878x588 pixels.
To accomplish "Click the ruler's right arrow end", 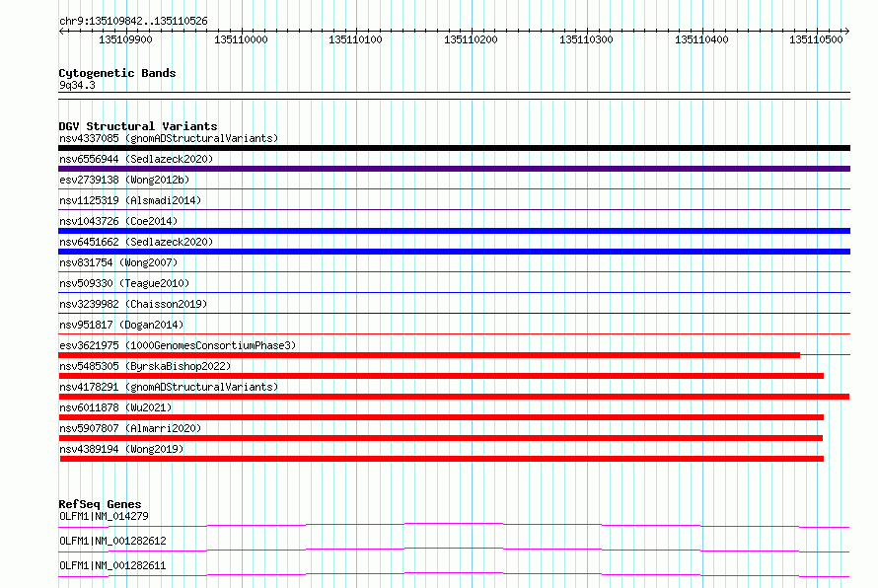I will pos(847,32).
